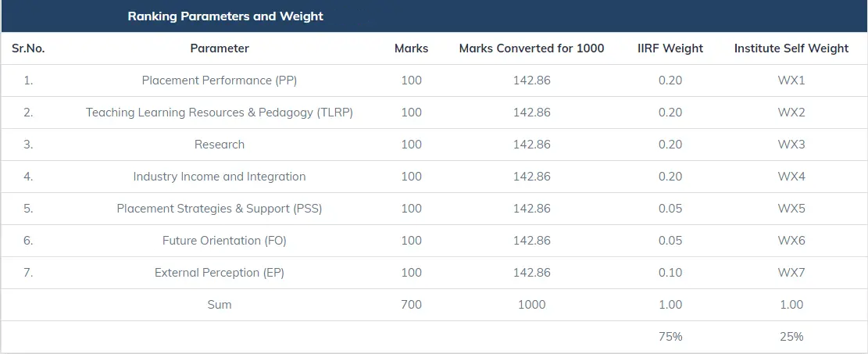Select the Placement Performance (PP) parameter
This screenshot has width=868, height=354.
tap(220, 80)
